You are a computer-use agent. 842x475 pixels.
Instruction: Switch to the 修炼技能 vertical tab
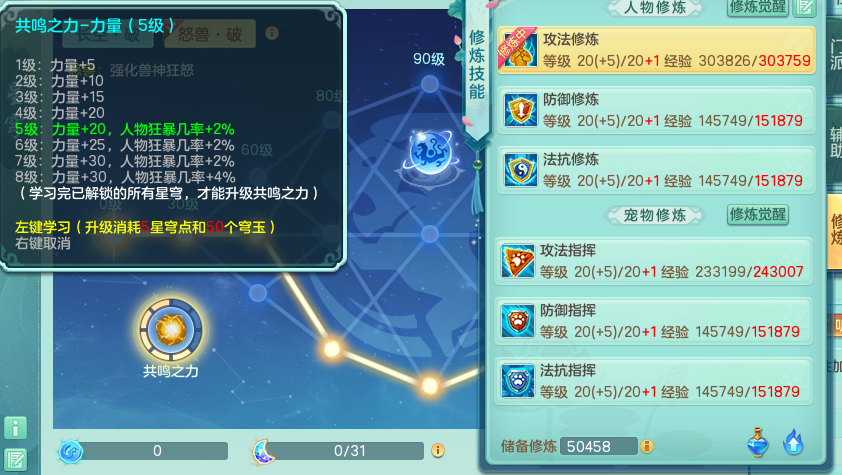[x=477, y=64]
